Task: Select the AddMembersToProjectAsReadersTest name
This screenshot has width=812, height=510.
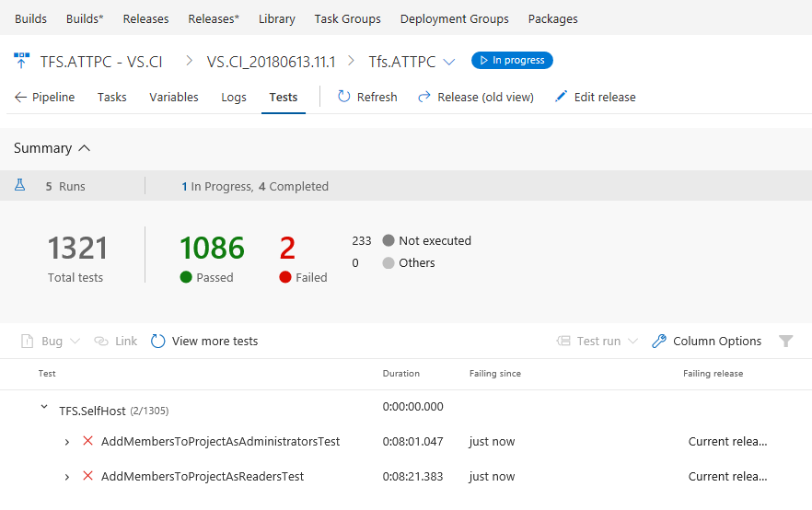Action: [203, 476]
